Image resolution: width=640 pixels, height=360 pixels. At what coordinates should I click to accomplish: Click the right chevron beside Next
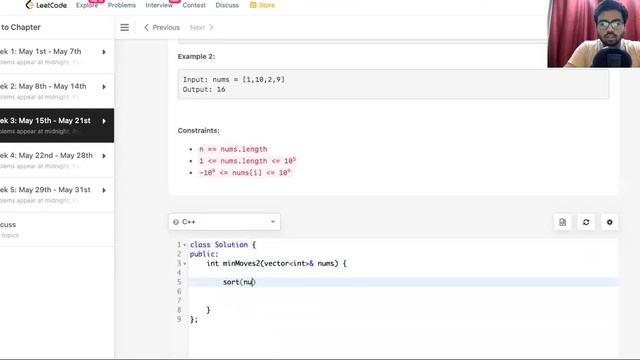[x=211, y=27]
